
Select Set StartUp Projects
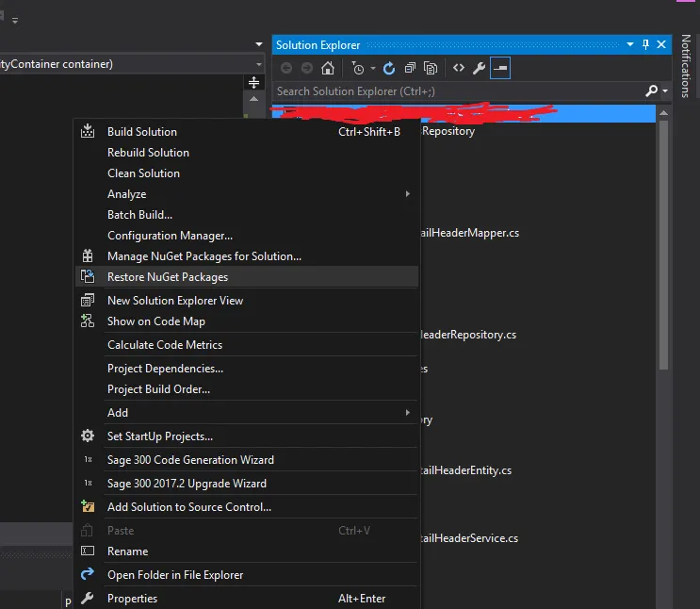[x=247, y=436]
